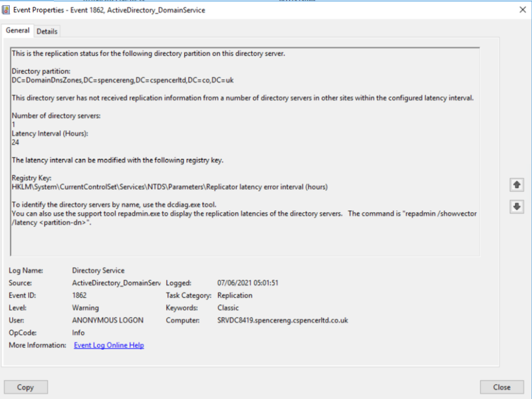Dismiss the dialog with the Close button
Viewport: 532px width, 399px height.
tap(502, 387)
